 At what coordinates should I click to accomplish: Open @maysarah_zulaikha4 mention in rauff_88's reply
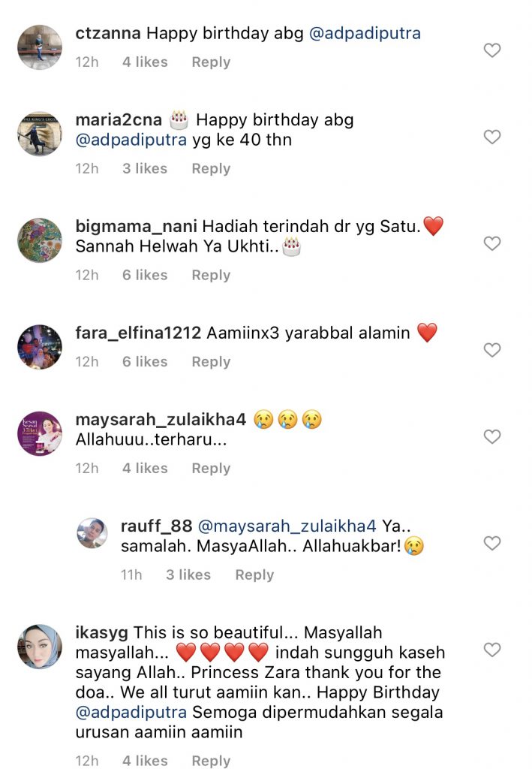pyautogui.click(x=287, y=526)
